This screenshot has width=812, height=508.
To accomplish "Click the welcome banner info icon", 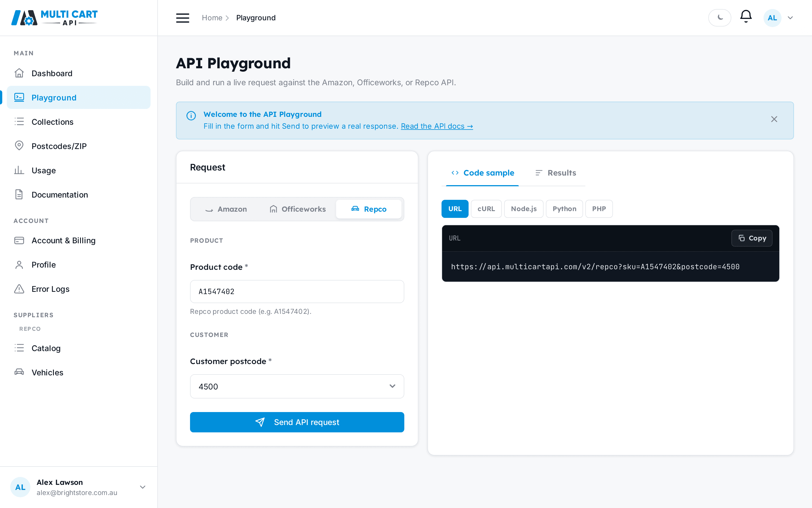I will [x=191, y=116].
